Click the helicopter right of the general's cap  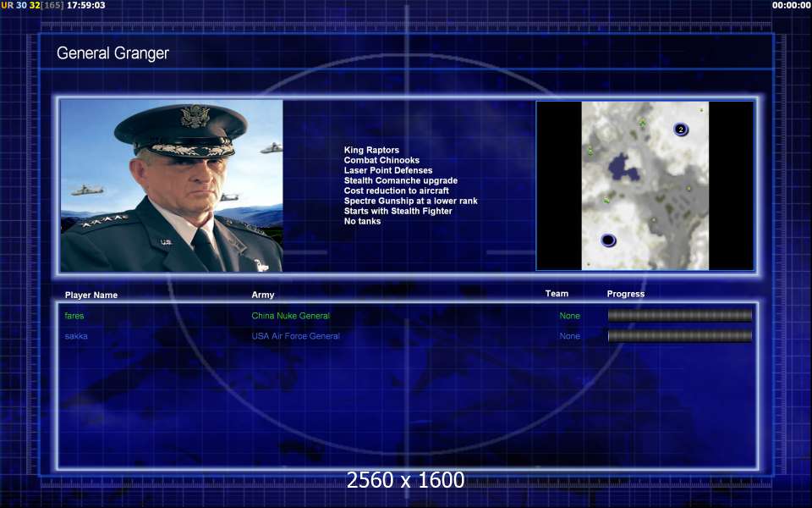click(x=271, y=148)
